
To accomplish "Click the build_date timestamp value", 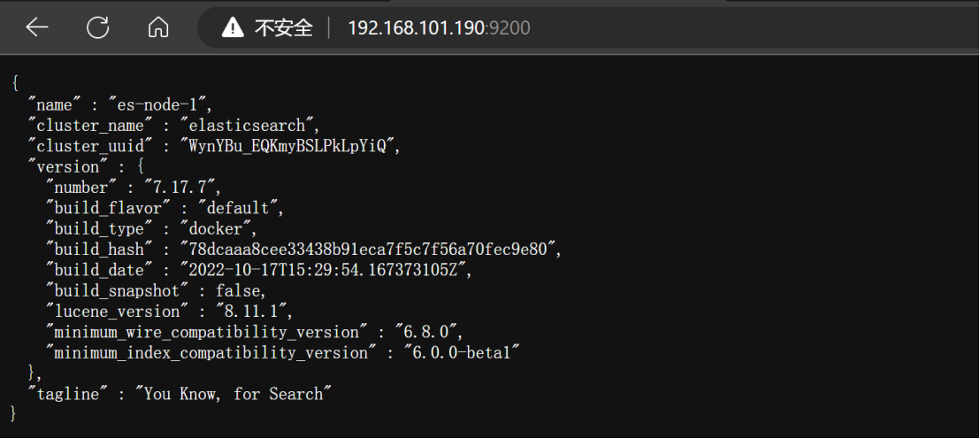I will point(323,270).
